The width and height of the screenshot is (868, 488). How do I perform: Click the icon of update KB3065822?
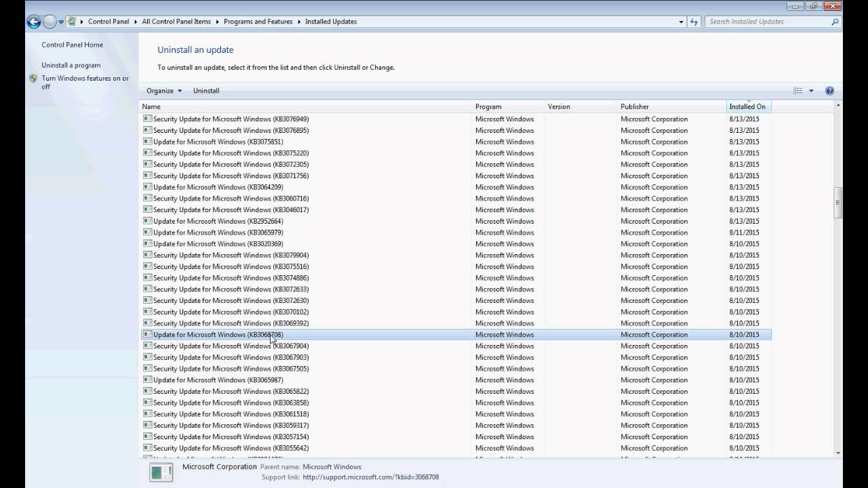point(147,391)
